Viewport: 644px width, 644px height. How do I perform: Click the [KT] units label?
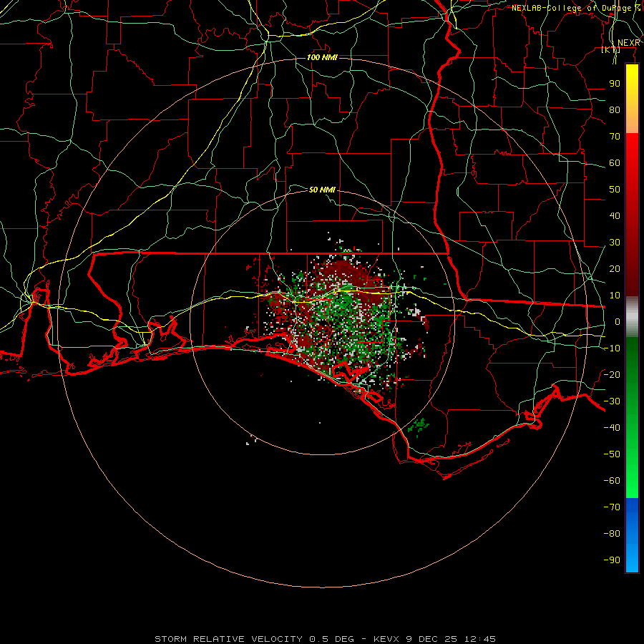pos(611,50)
